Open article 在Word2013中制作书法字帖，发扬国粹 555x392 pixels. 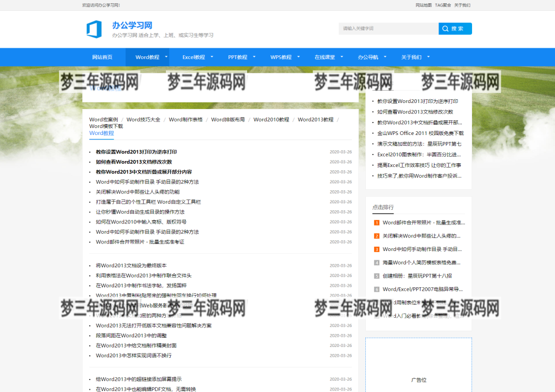pyautogui.click(x=141, y=285)
